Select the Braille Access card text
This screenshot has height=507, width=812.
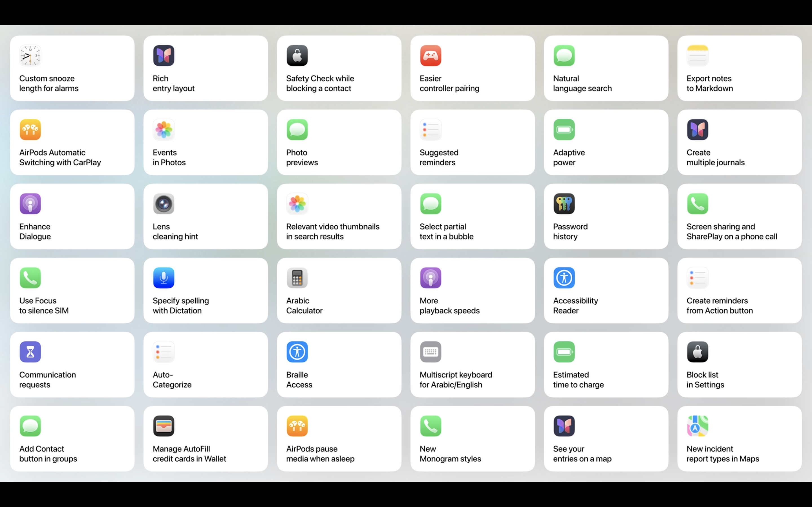coord(299,380)
